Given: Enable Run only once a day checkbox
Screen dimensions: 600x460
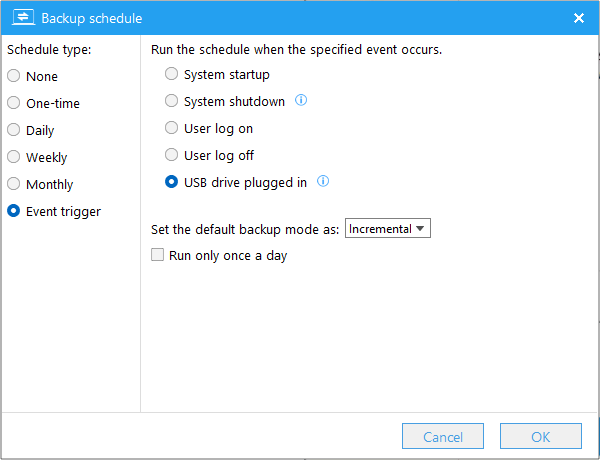Looking at the screenshot, I should 157,255.
